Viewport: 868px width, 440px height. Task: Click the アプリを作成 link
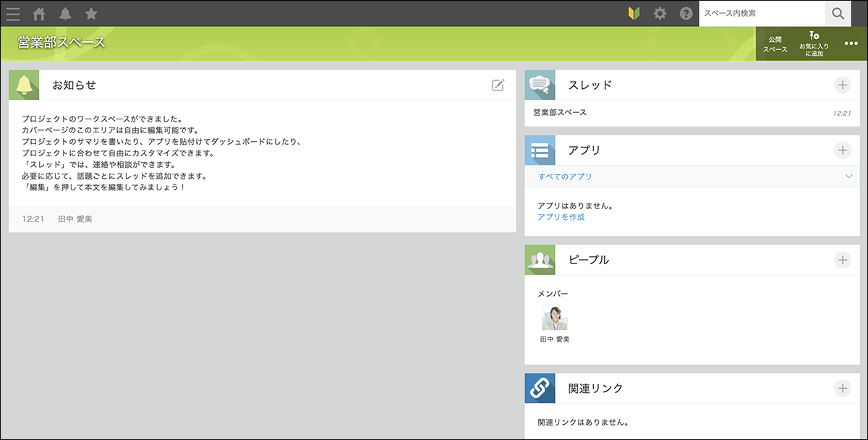(x=561, y=217)
